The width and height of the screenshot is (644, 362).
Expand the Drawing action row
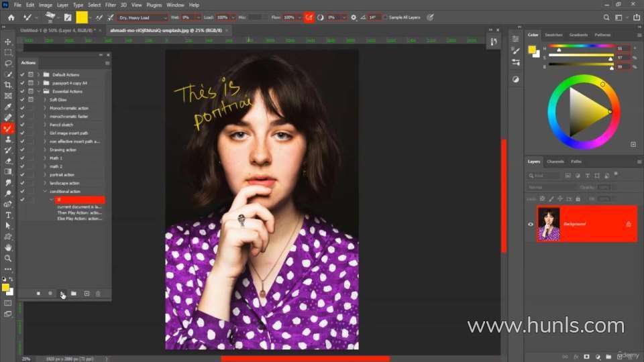tap(45, 149)
